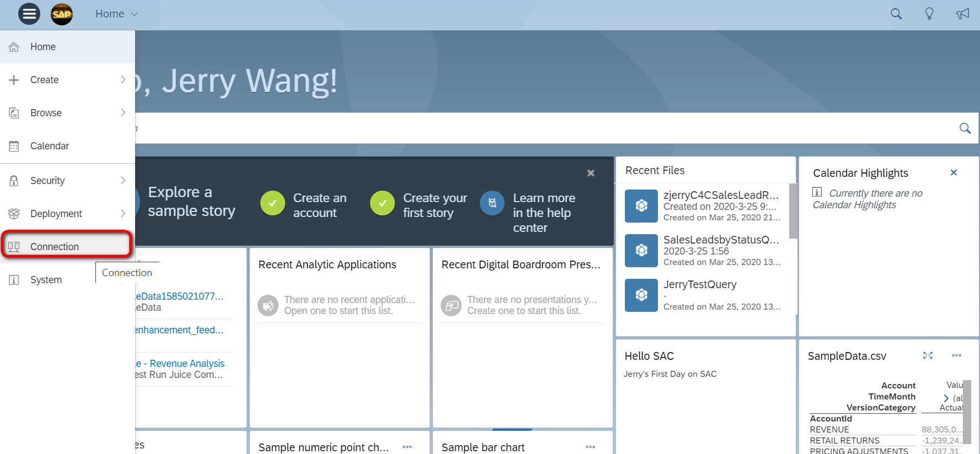Screen dimensions: 980x454
Task: Click the magnifier icon in search field
Action: point(965,128)
